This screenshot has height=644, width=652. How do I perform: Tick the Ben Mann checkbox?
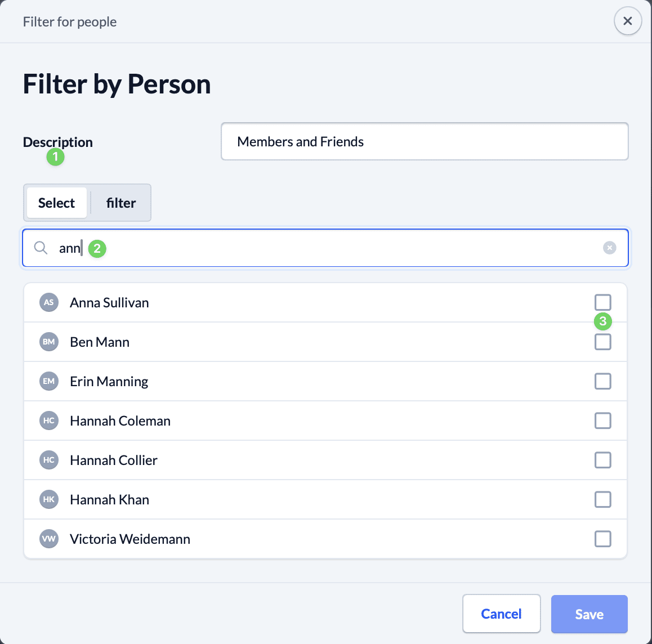(602, 342)
